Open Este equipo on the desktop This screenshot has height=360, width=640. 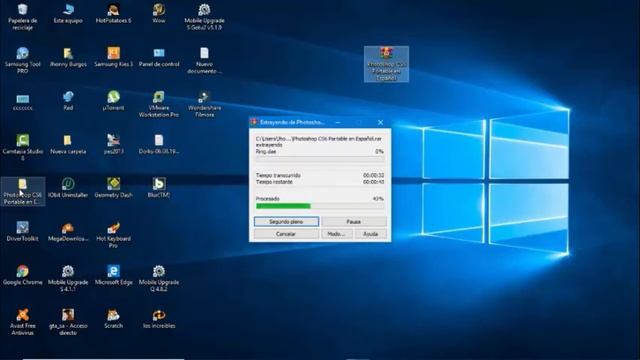[68, 13]
